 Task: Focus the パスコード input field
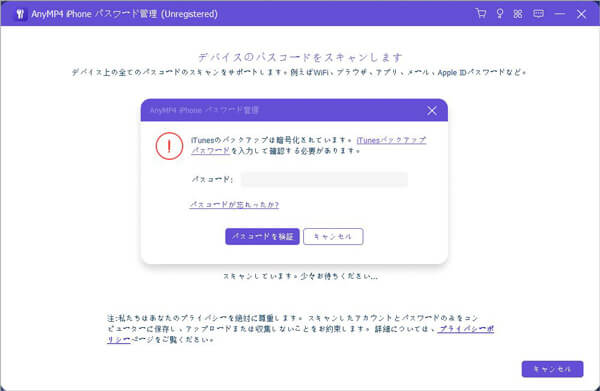[324, 179]
